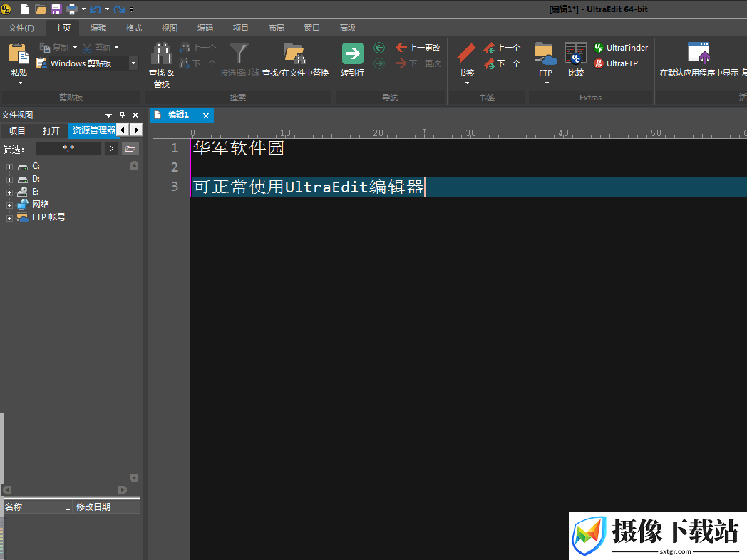Open the Copy (复制) dropdown arrow

tap(75, 48)
